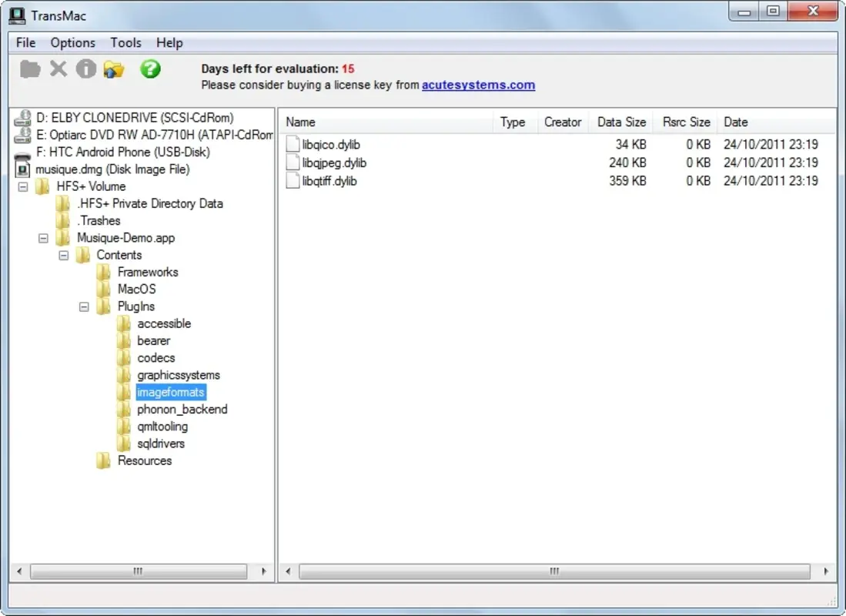Open help via the green question mark icon
Viewport: 846px width, 616px height.
click(x=149, y=69)
